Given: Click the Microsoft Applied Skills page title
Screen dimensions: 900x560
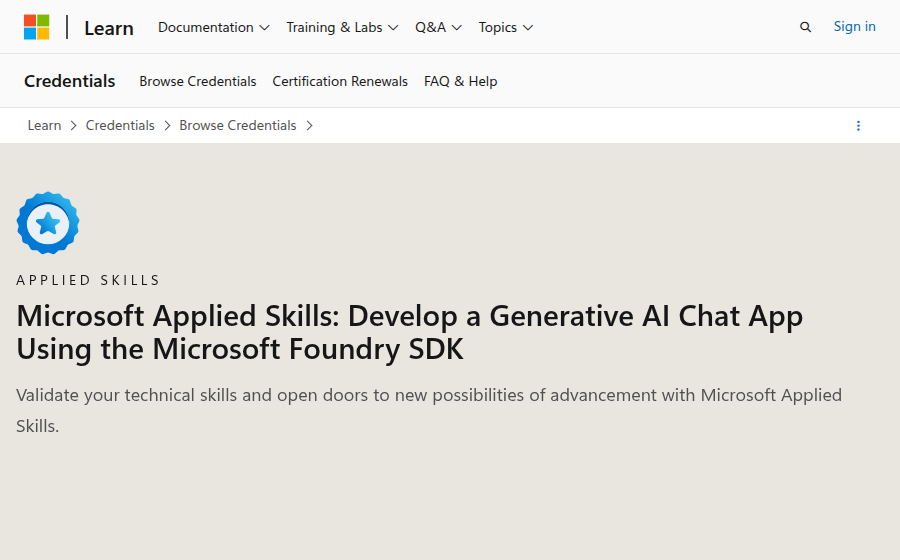Looking at the screenshot, I should pos(409,332).
